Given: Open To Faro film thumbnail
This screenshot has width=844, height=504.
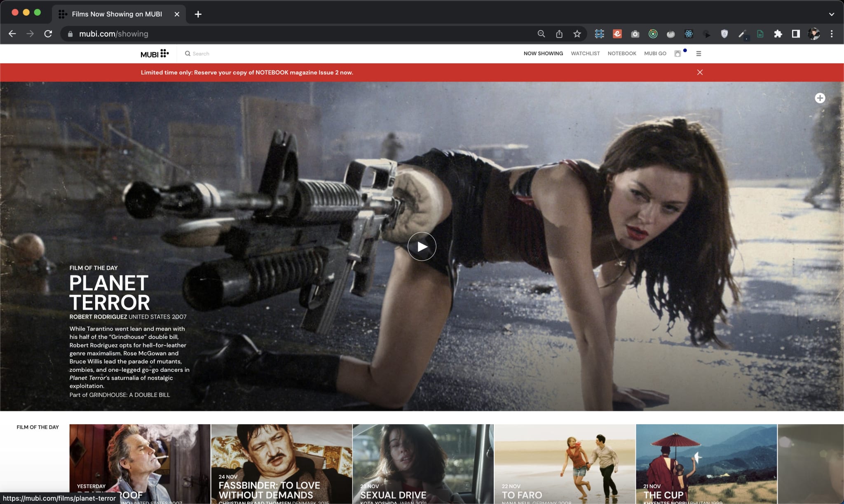Looking at the screenshot, I should (565, 464).
